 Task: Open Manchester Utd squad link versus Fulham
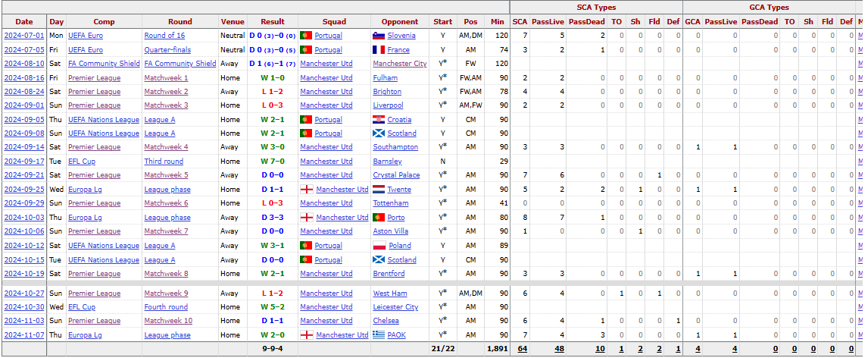326,78
